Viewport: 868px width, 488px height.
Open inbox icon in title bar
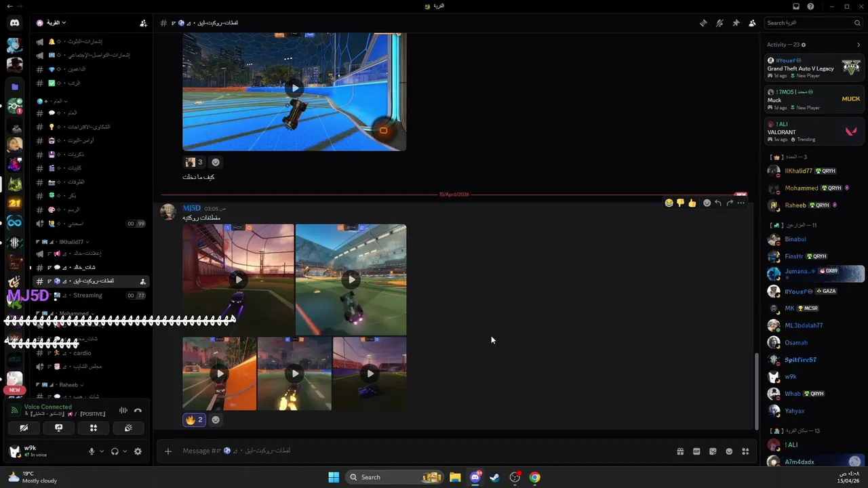point(796,6)
